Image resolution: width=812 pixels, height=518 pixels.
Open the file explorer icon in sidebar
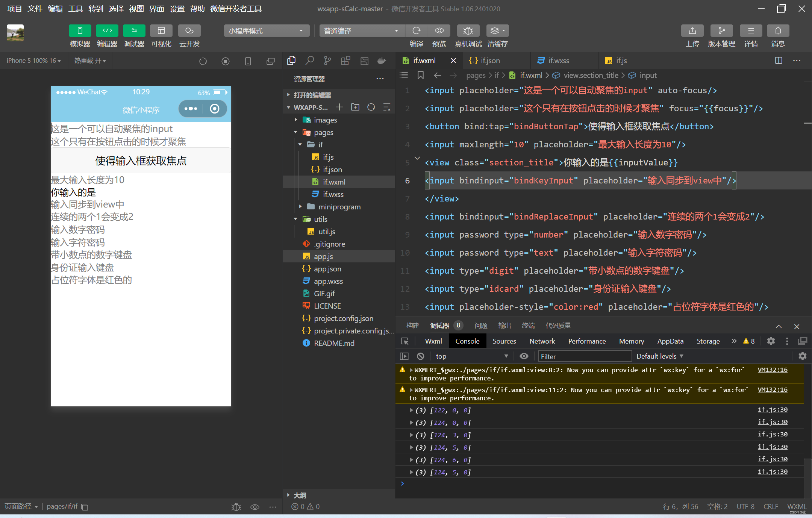click(291, 61)
